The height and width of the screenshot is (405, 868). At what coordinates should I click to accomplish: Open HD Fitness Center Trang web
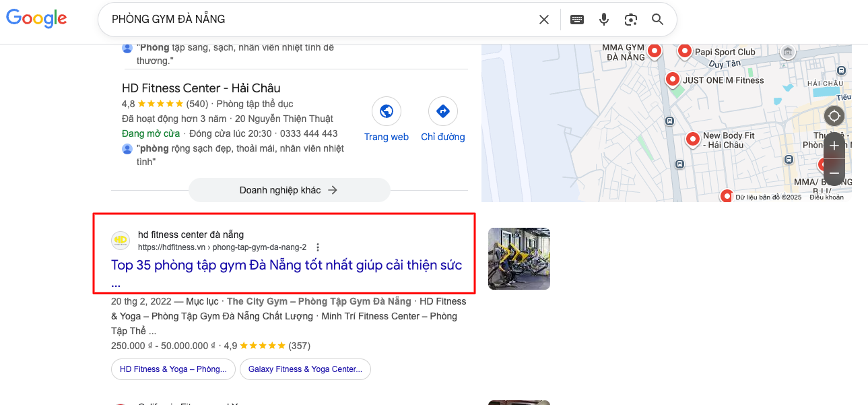(387, 120)
